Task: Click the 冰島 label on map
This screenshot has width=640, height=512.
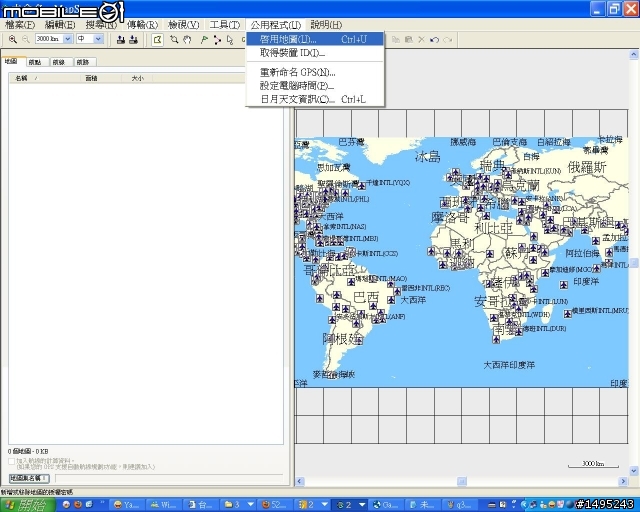Action: pyautogui.click(x=427, y=156)
